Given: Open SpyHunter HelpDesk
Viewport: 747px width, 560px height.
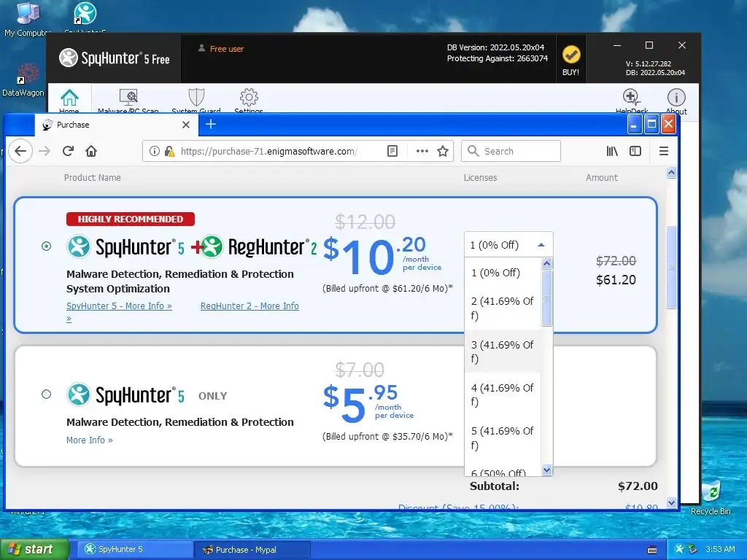Looking at the screenshot, I should tap(632, 101).
